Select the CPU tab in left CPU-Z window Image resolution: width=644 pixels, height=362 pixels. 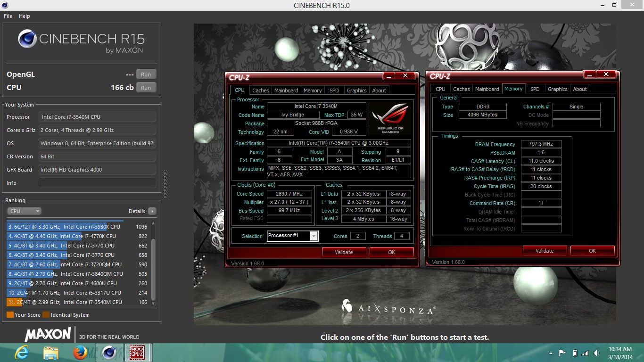[x=240, y=90]
